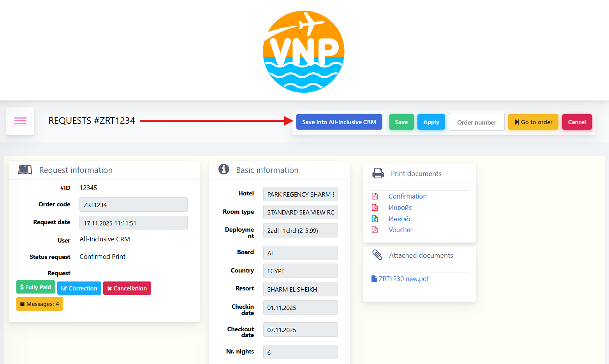This screenshot has width=609, height=364.
Task: Click the info icon beside Basic information
Action: pos(224,169)
